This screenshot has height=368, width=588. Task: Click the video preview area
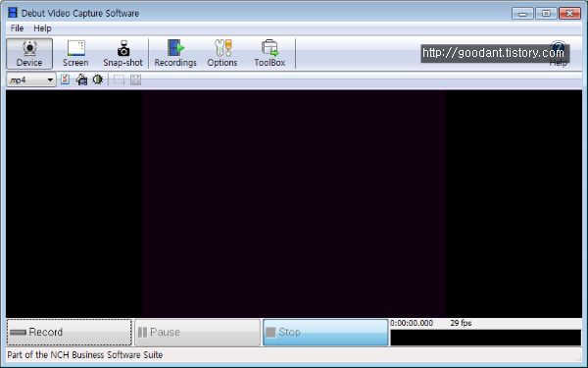pos(294,203)
